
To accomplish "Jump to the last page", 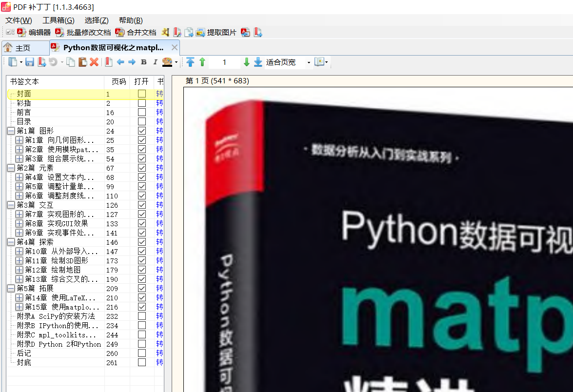I will (258, 62).
